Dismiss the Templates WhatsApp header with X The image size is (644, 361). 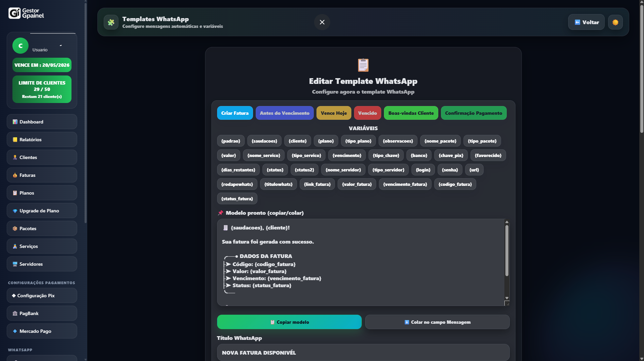pyautogui.click(x=322, y=22)
